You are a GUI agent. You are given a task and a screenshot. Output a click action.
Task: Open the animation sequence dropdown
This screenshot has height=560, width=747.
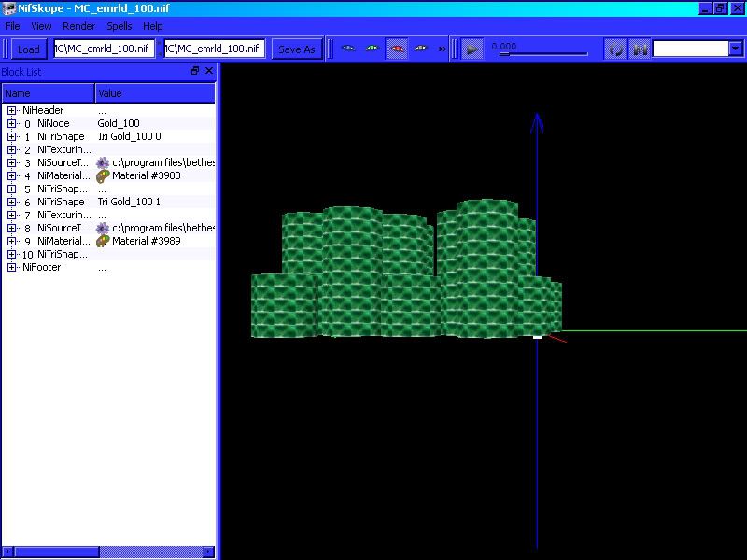coord(736,49)
